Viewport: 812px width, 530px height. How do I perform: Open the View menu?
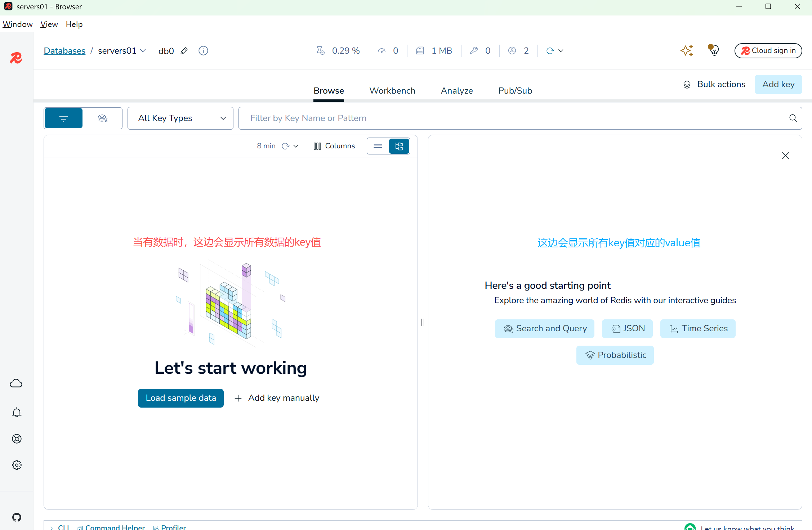(x=49, y=24)
